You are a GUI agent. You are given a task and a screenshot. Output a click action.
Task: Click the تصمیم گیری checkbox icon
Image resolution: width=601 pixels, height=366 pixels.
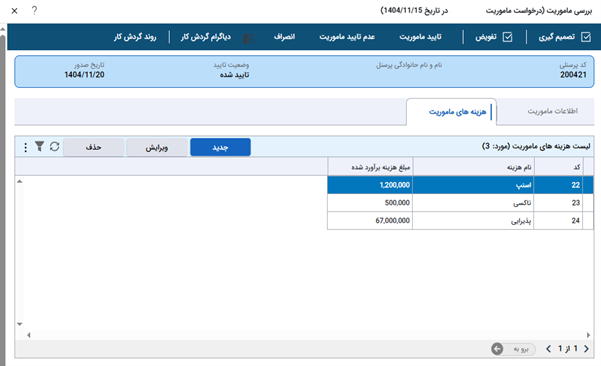(586, 37)
